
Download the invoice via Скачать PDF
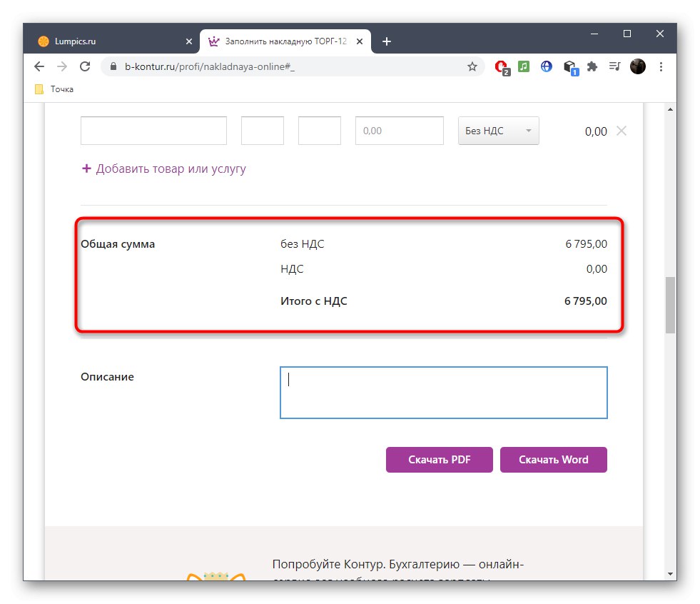click(440, 460)
